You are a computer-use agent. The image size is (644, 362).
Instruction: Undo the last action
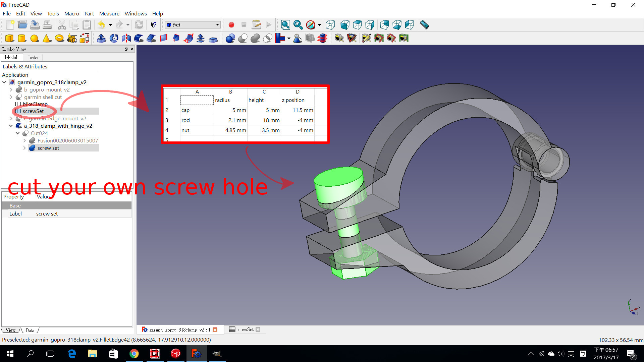(102, 25)
